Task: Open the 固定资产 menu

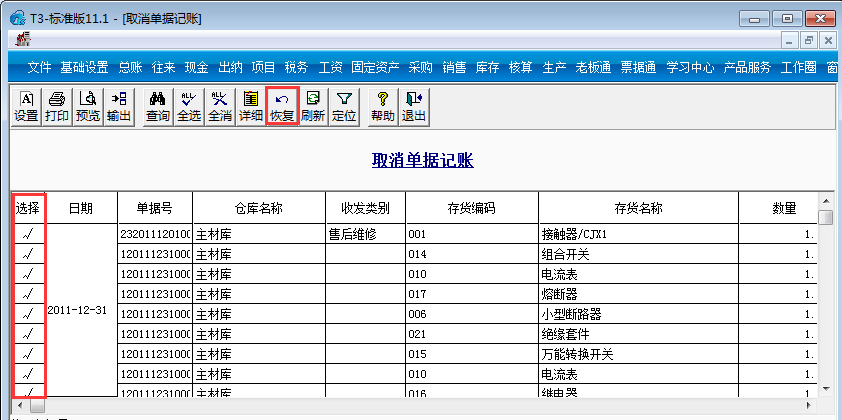Action: [375, 67]
